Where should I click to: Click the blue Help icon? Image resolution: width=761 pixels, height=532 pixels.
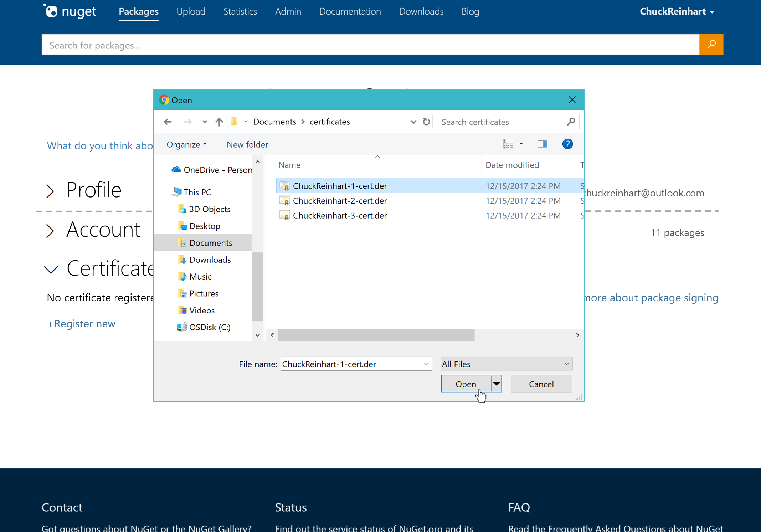click(x=567, y=144)
